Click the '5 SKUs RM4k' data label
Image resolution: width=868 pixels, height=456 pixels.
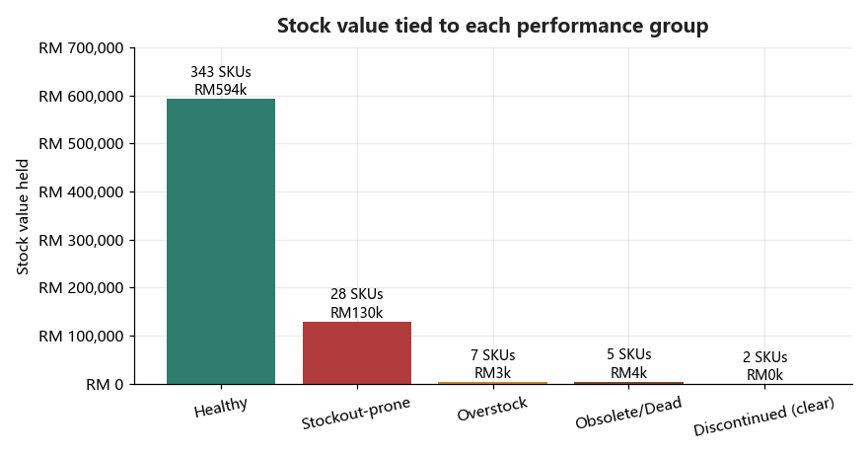point(629,363)
